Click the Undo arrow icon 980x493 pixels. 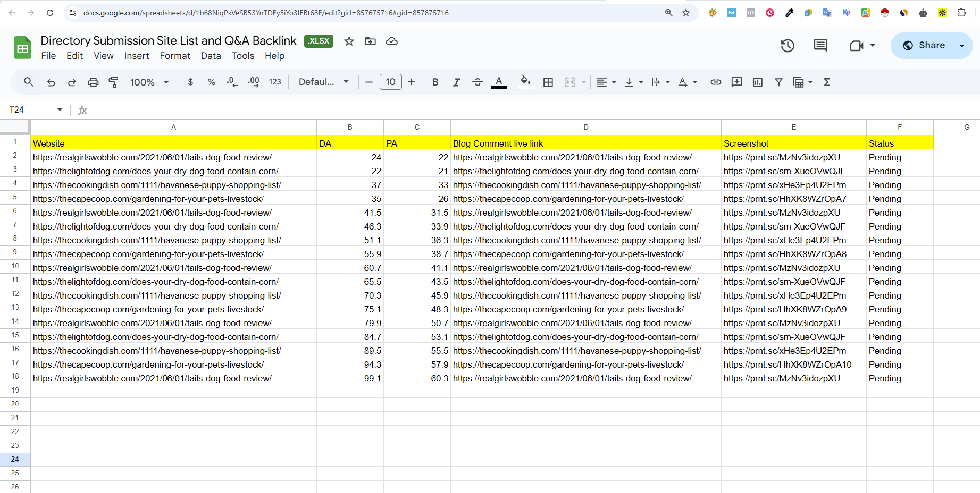pos(51,82)
